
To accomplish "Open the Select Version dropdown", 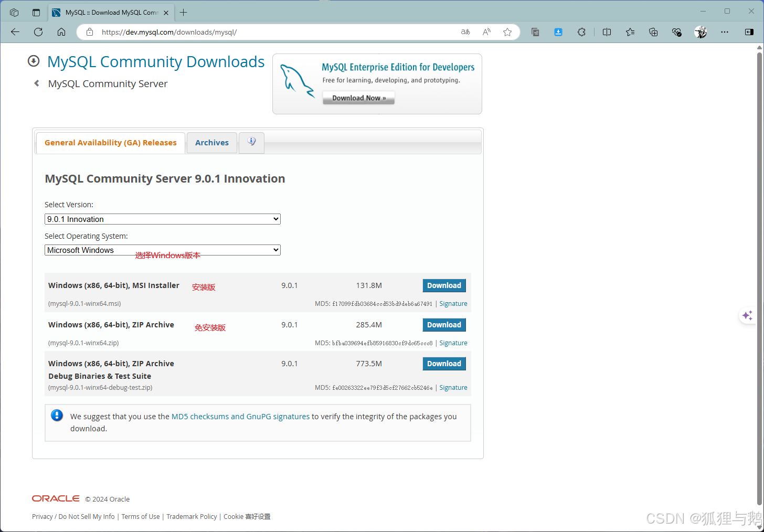I will pos(163,219).
